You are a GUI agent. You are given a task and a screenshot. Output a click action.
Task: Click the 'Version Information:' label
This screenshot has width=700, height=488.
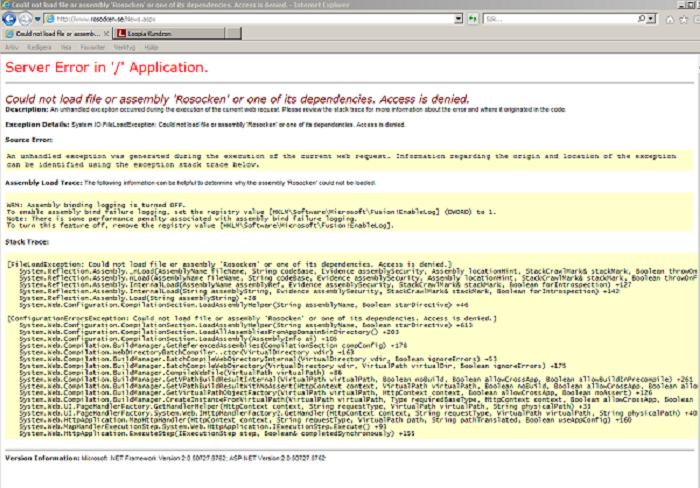click(x=42, y=458)
